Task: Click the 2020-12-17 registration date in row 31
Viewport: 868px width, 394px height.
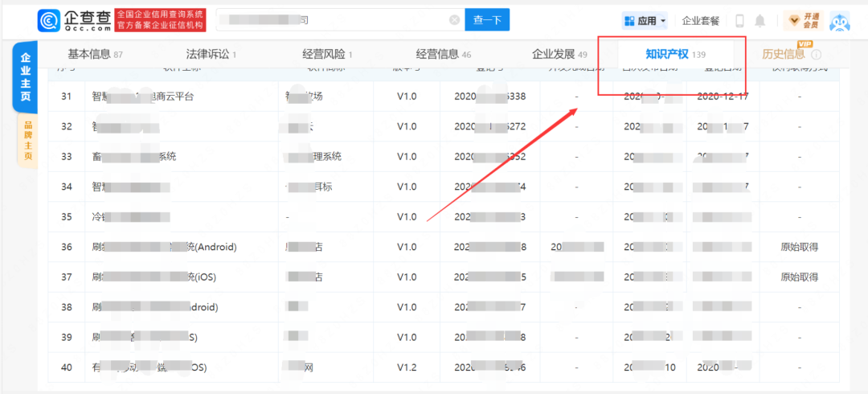Action: (x=723, y=96)
